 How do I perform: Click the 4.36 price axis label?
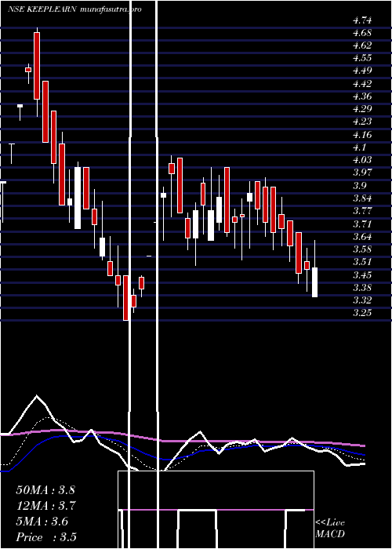coord(362,96)
